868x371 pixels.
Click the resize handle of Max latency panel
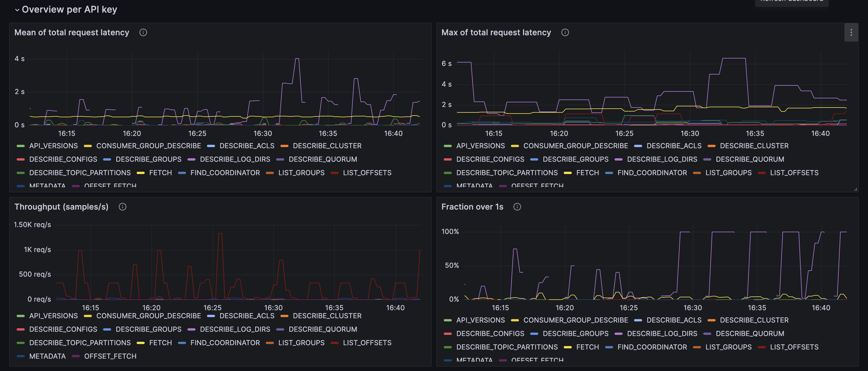(x=856, y=190)
